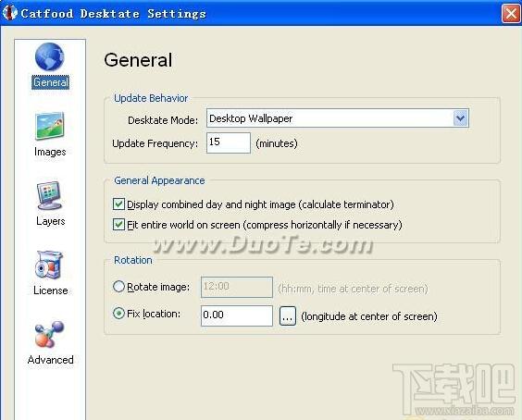Click the longitude at center of screen text
The width and height of the screenshot is (522, 420).
tap(369, 316)
